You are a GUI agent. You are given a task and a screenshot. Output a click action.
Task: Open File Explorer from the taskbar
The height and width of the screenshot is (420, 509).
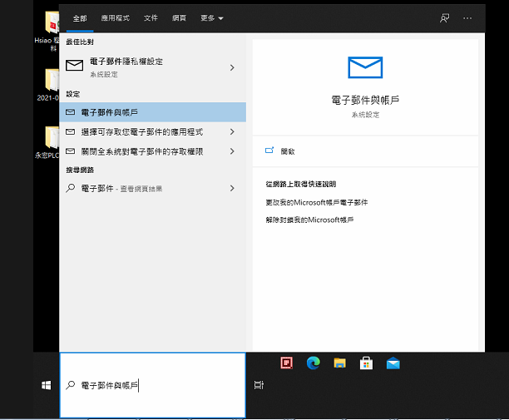click(x=339, y=363)
